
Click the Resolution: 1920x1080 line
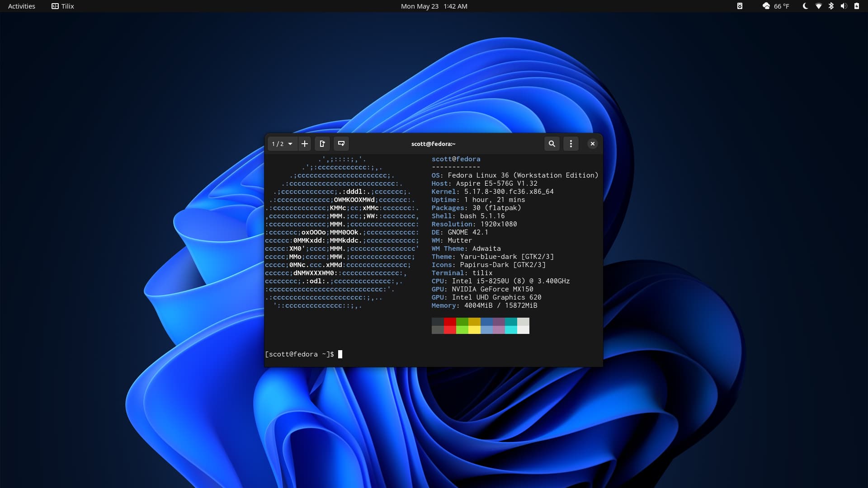[x=474, y=224]
